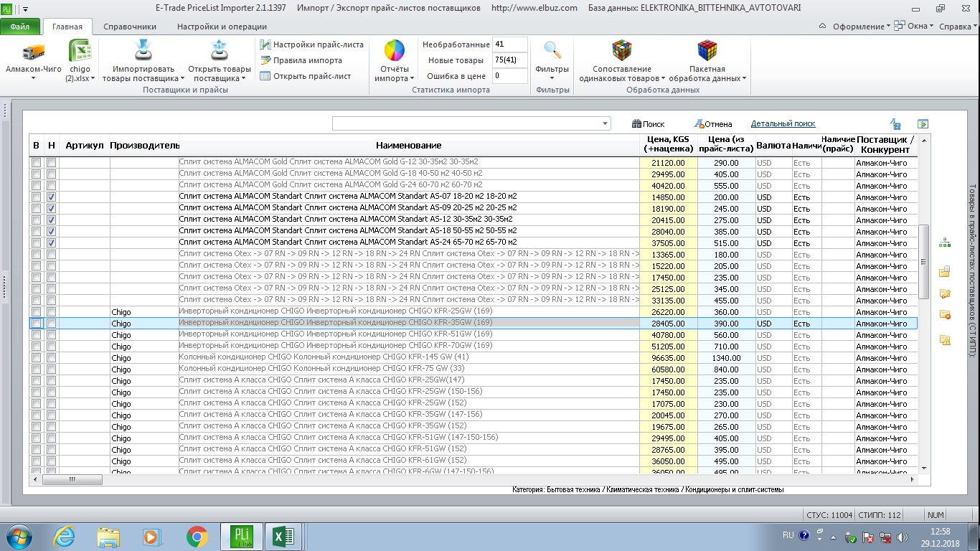Click the green hierarchy tree icon in right sidebar

pyautogui.click(x=945, y=243)
